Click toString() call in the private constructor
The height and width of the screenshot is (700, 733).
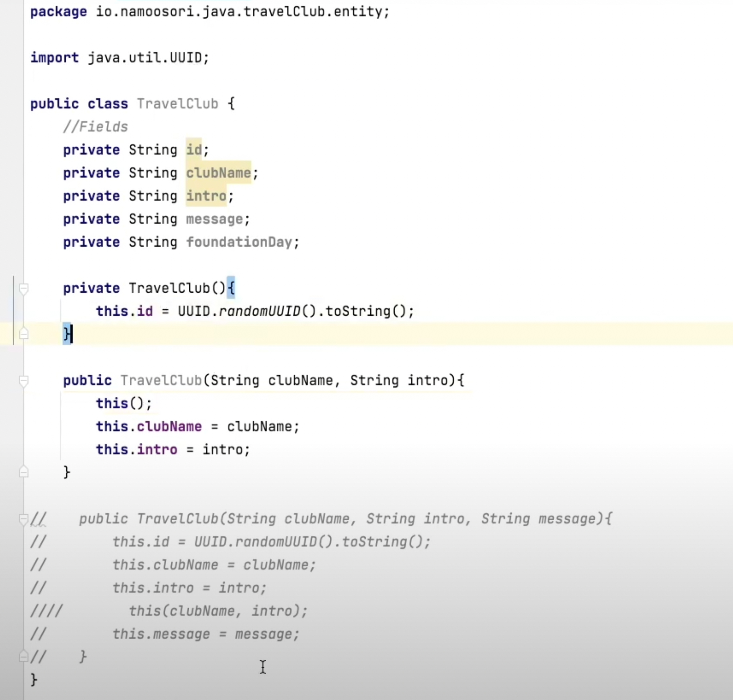(366, 311)
